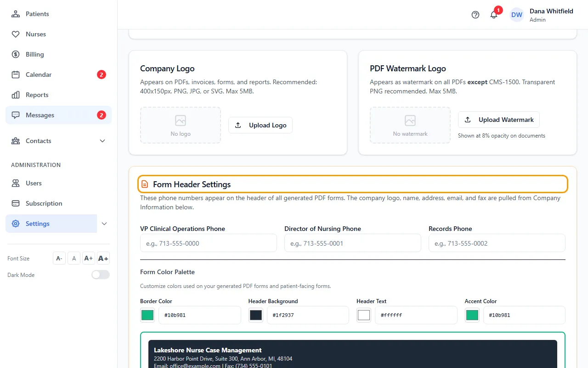
Task: Open notifications bell icon
Action: pyautogui.click(x=494, y=15)
